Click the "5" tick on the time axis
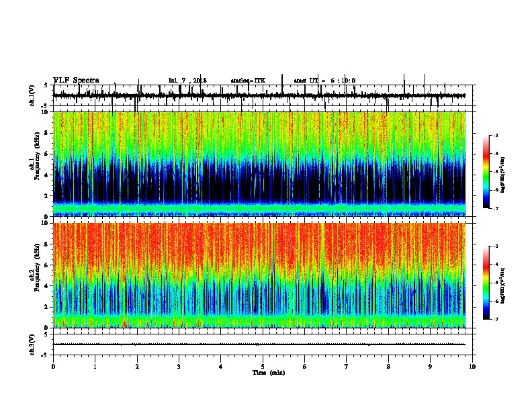Screen dimensions: 532x411 coord(263,367)
